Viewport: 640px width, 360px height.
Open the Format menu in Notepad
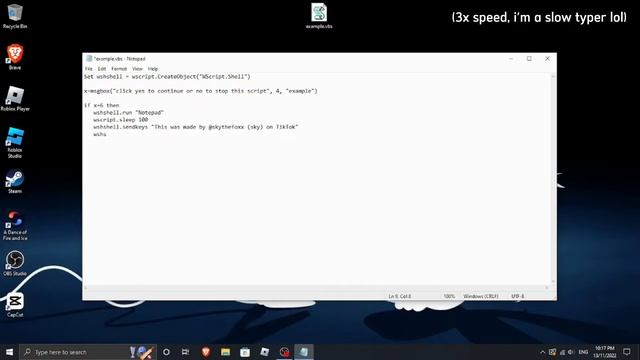point(119,69)
